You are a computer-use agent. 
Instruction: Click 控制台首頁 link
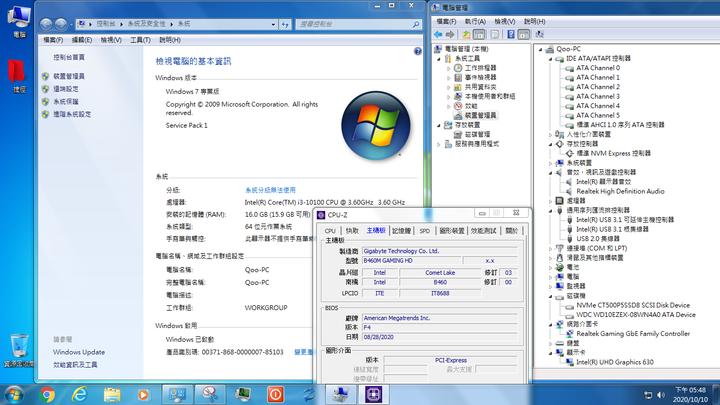coord(69,57)
